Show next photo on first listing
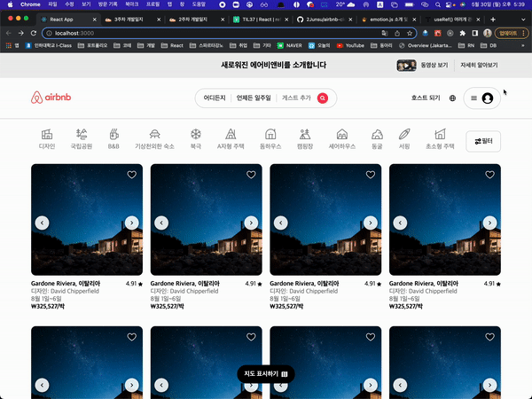The image size is (532, 399). [x=131, y=223]
